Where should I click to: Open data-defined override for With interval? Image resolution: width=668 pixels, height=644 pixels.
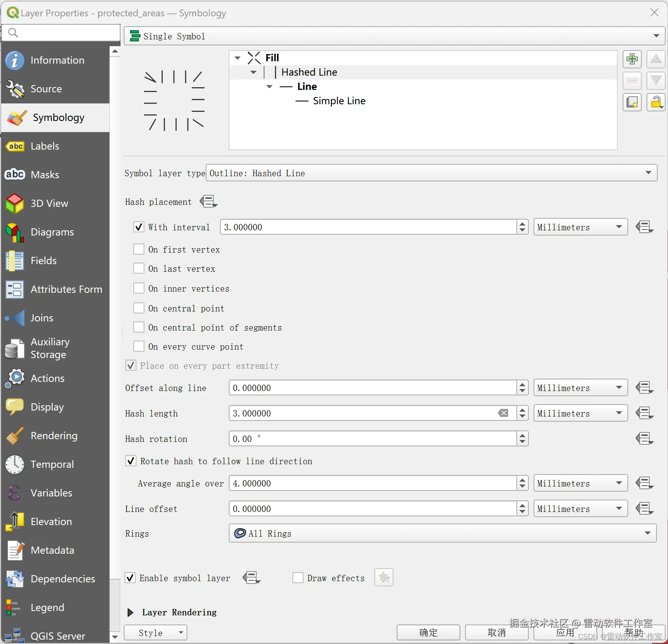645,227
